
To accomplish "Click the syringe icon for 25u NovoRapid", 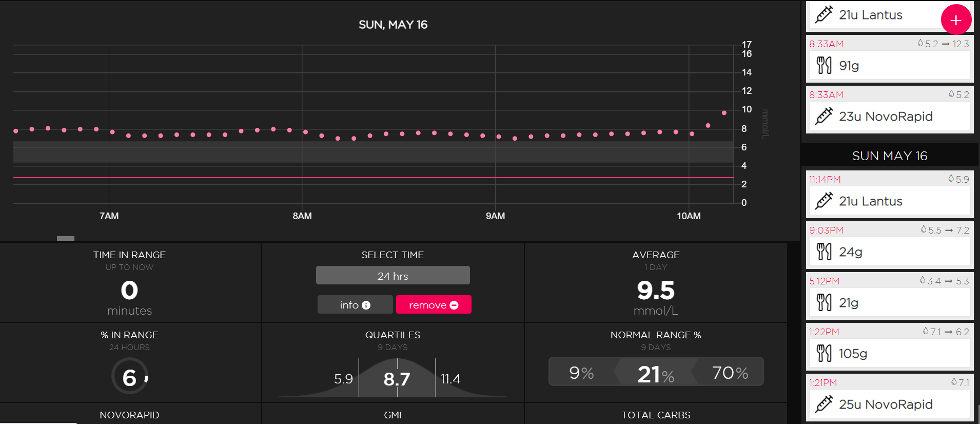I will tap(824, 404).
